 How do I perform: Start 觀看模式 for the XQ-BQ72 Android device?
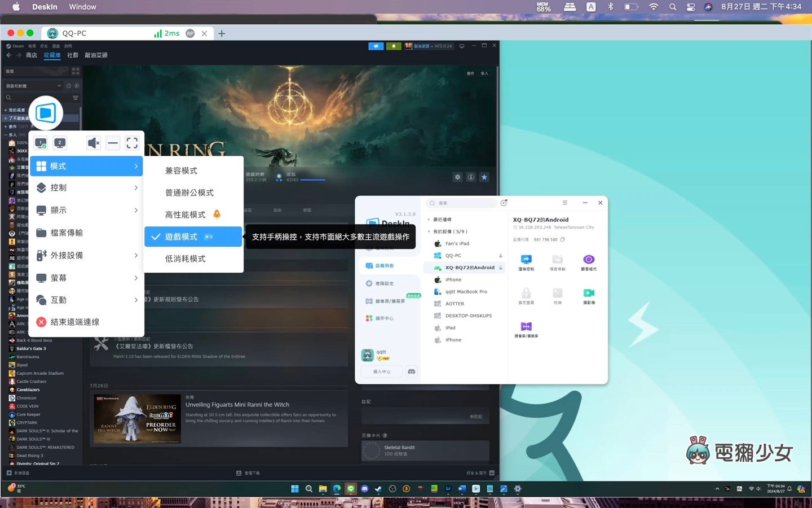[x=589, y=262]
